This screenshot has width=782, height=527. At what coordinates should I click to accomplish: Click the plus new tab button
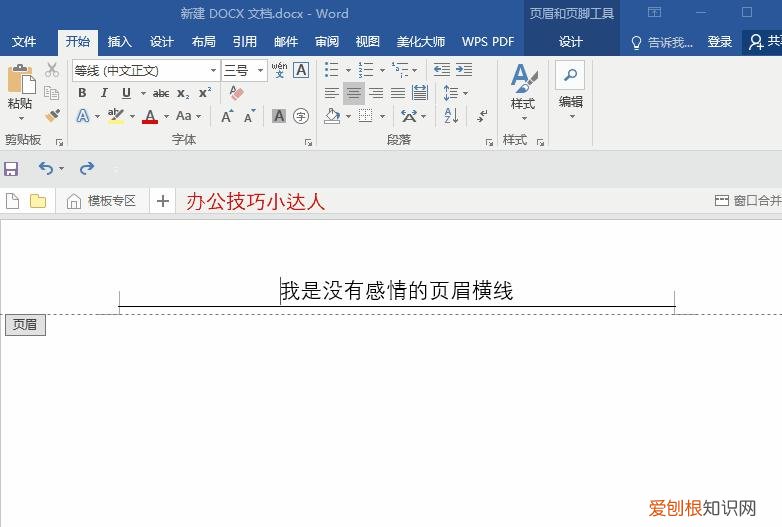click(x=163, y=201)
